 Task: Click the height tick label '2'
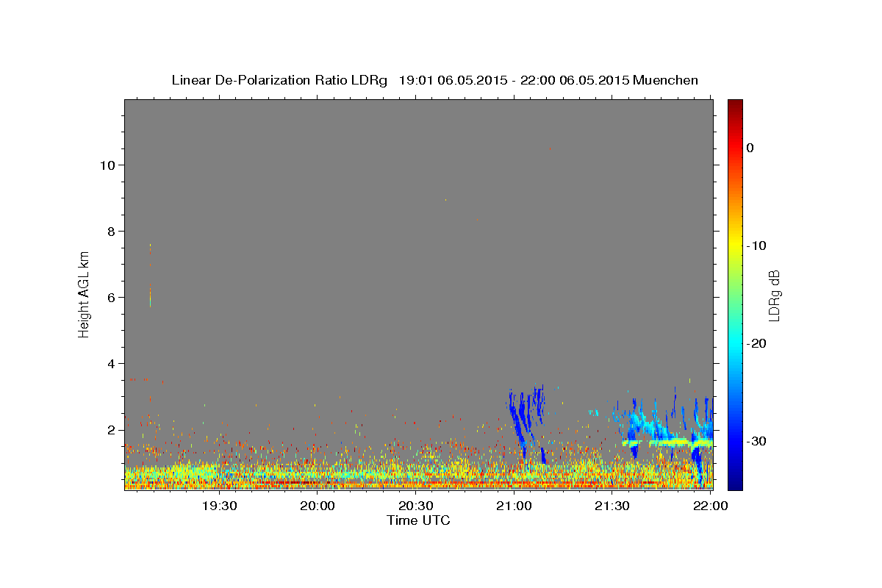tap(111, 429)
